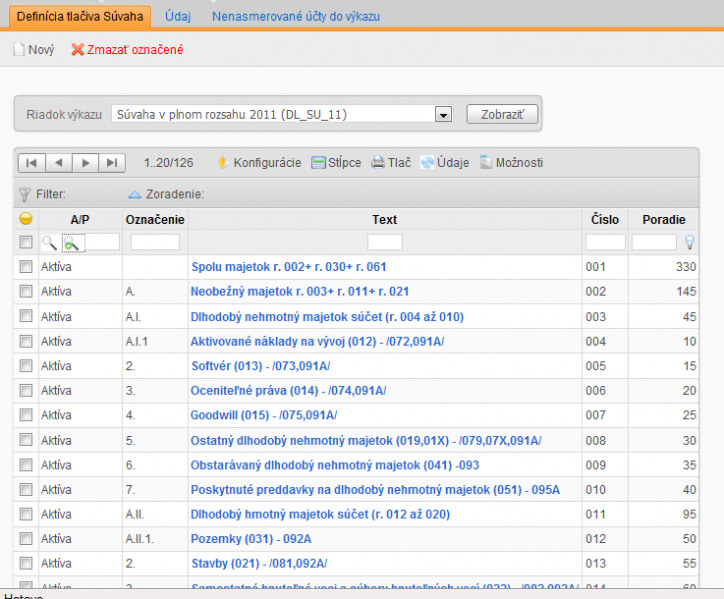Expand the Zoradenie sorting section

pos(166,194)
